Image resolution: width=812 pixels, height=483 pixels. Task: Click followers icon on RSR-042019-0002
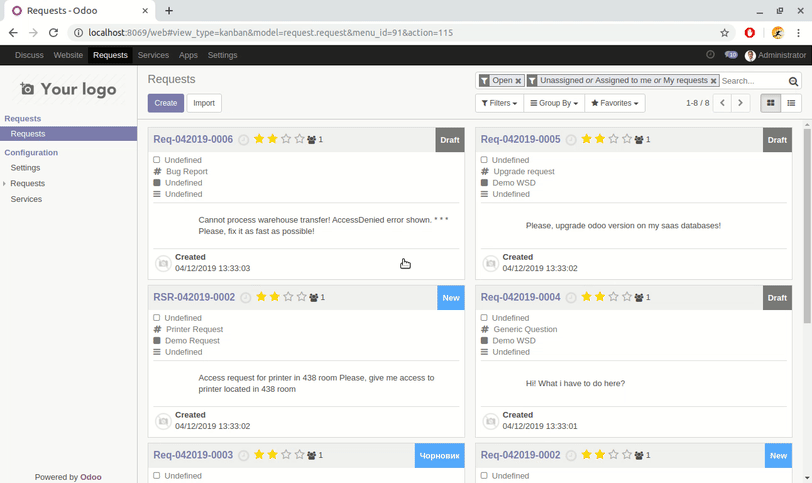[314, 298]
